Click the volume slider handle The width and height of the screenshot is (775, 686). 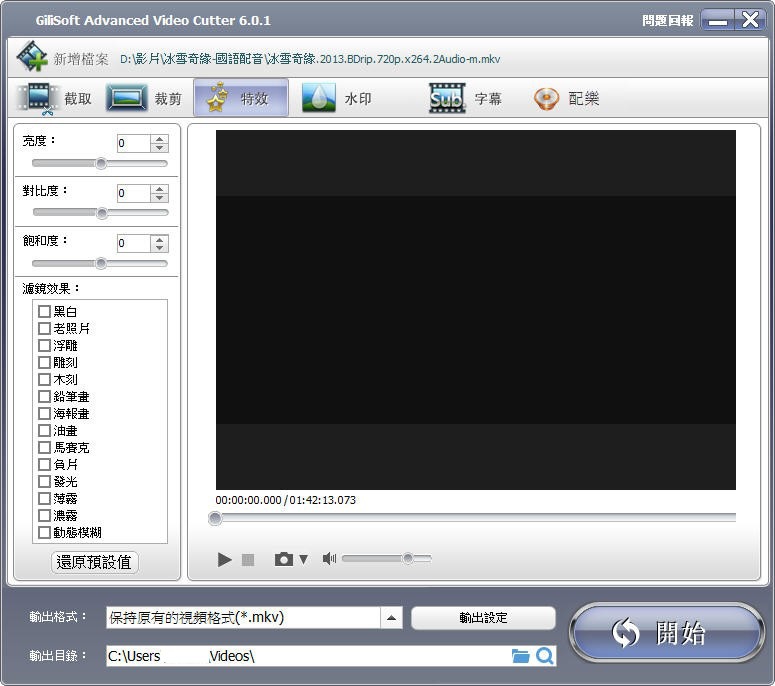click(408, 558)
